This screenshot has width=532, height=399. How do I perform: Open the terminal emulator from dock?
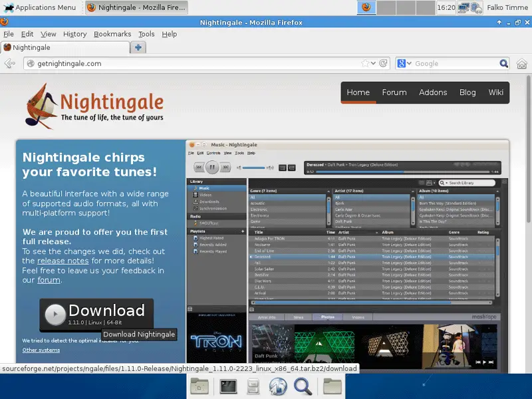click(228, 386)
